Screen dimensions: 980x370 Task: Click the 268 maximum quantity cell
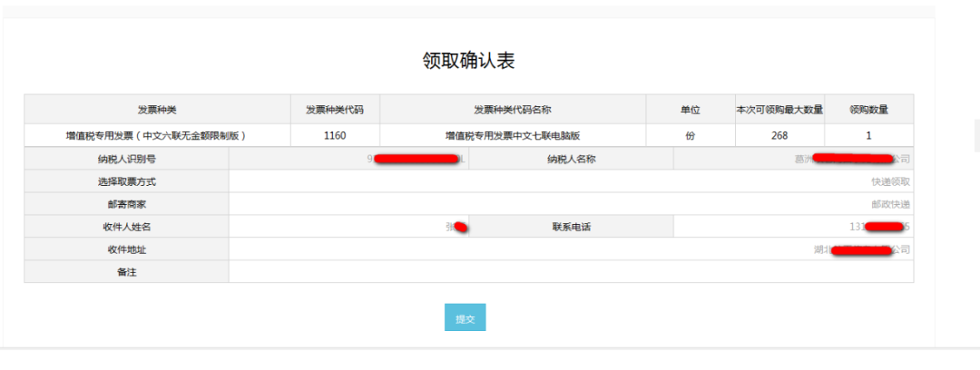(779, 135)
